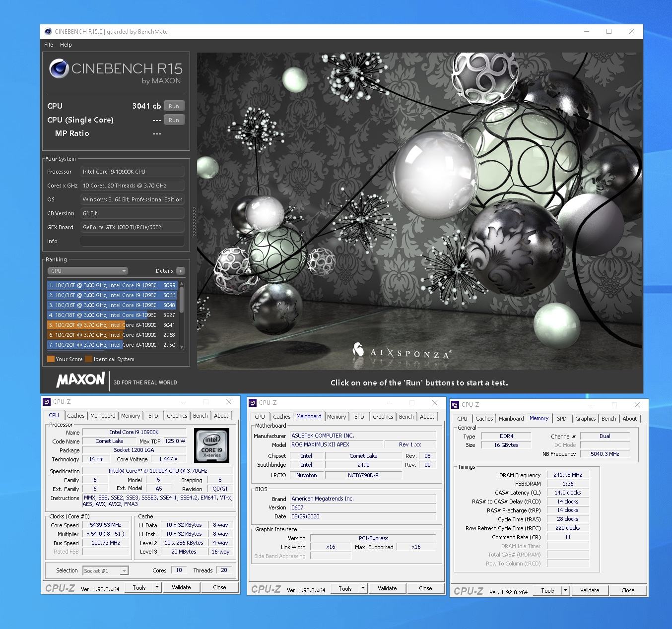672x629 pixels.
Task: Select ranking entry 1 scoring 5099
Action: pyautogui.click(x=113, y=285)
